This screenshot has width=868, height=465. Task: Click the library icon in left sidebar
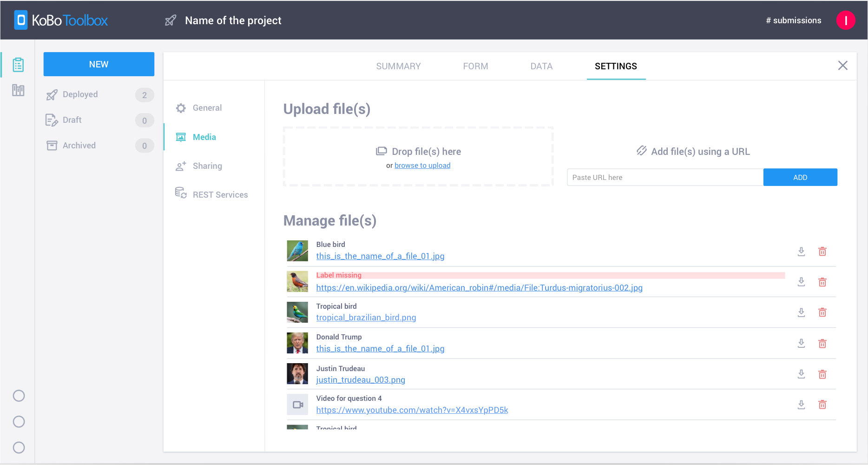pyautogui.click(x=18, y=90)
